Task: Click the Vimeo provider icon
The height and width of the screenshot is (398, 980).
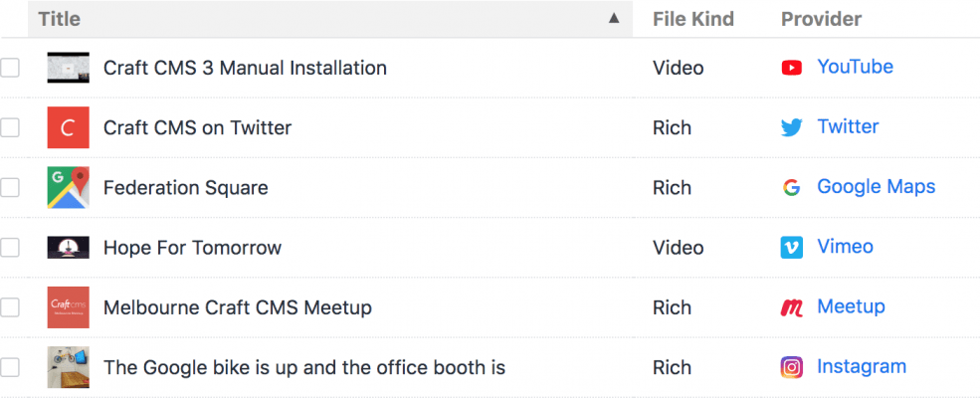Action: coord(792,248)
